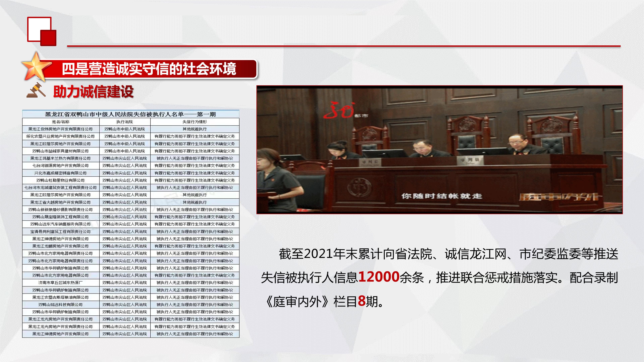Click the red horizontal divider line
This screenshot has height=362, width=644.
tap(344, 46)
